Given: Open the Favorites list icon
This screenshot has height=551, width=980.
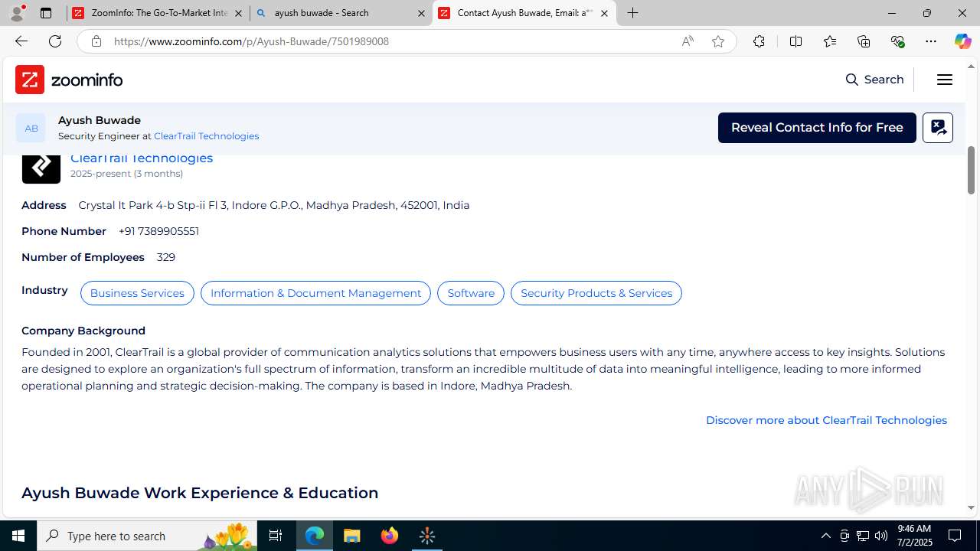Looking at the screenshot, I should click(830, 41).
